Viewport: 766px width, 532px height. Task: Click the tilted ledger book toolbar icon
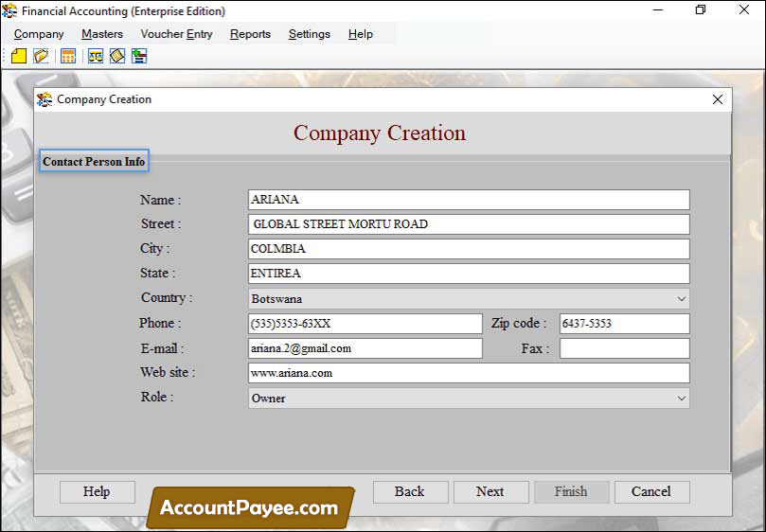pyautogui.click(x=117, y=56)
